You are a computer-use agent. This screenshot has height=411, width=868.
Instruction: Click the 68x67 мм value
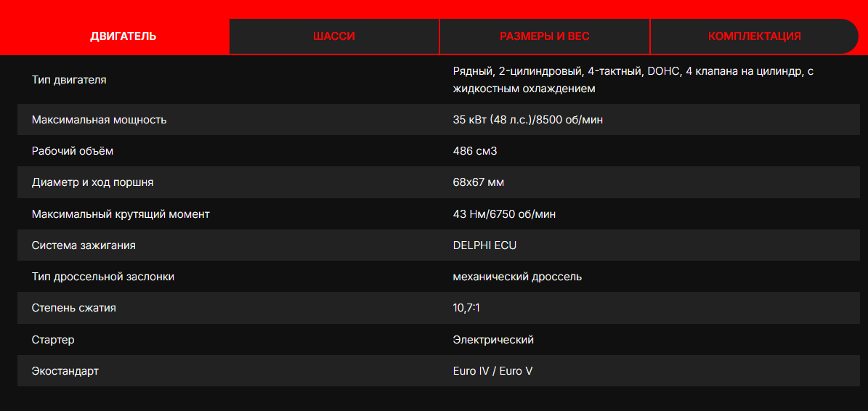[x=478, y=182]
